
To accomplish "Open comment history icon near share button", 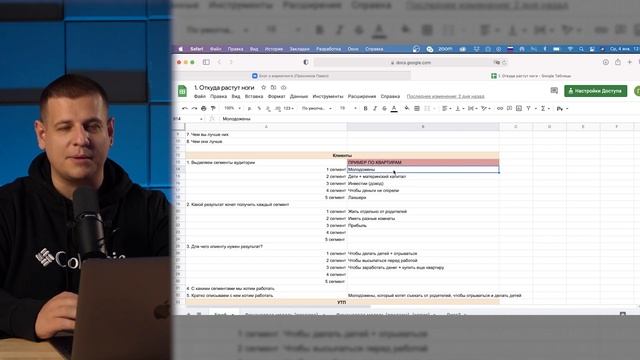I will [x=554, y=91].
